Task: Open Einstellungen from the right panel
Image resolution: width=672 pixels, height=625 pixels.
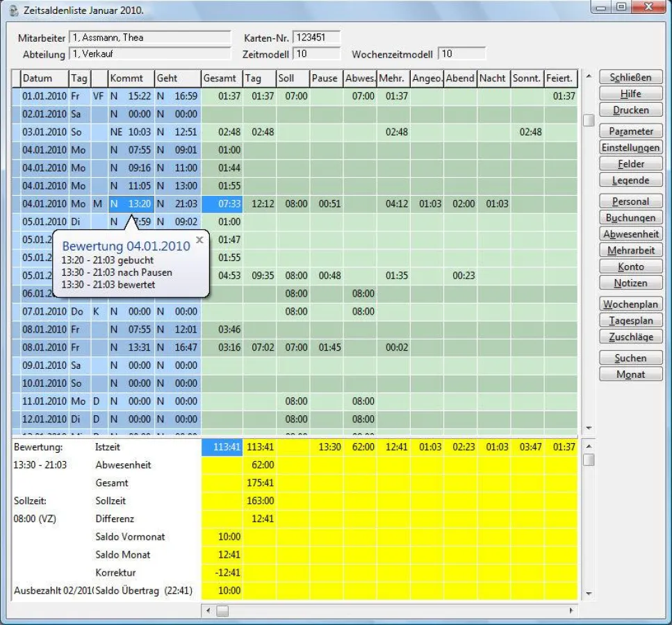Action: coord(630,147)
